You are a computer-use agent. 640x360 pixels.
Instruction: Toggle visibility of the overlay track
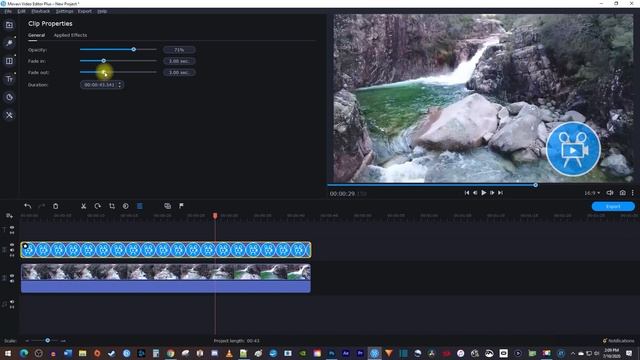(12, 245)
